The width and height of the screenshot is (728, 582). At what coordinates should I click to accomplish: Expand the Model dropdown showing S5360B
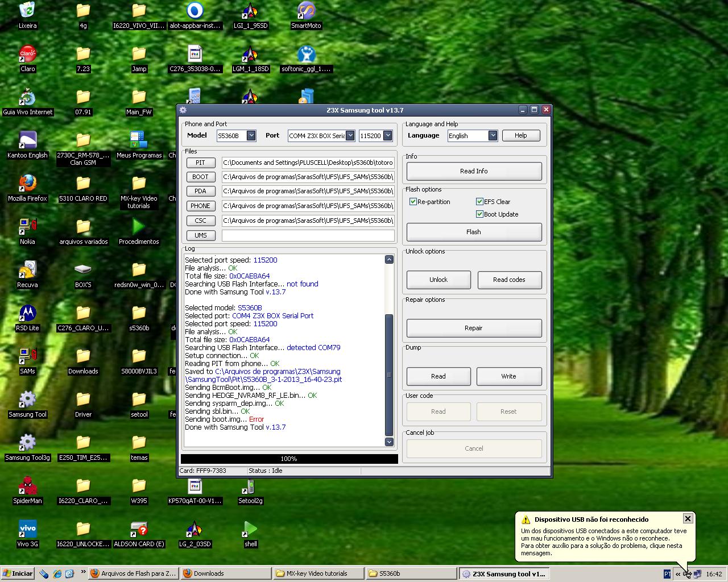251,135
